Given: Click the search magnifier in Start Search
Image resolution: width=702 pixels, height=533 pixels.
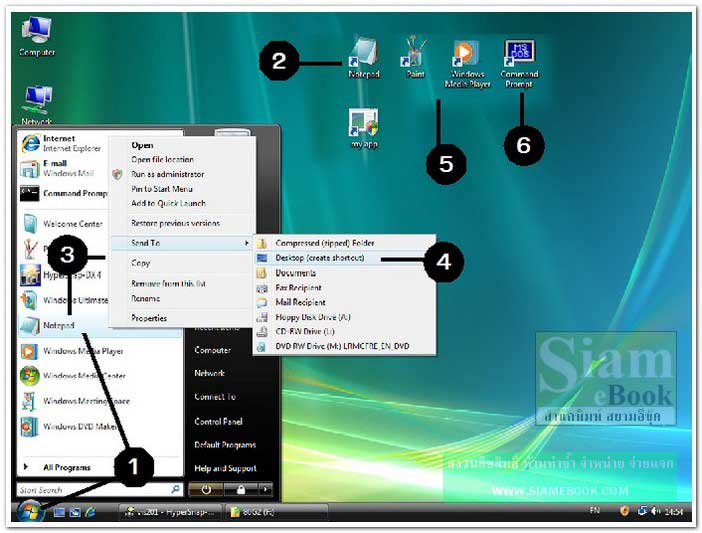Looking at the screenshot, I should coord(176,489).
